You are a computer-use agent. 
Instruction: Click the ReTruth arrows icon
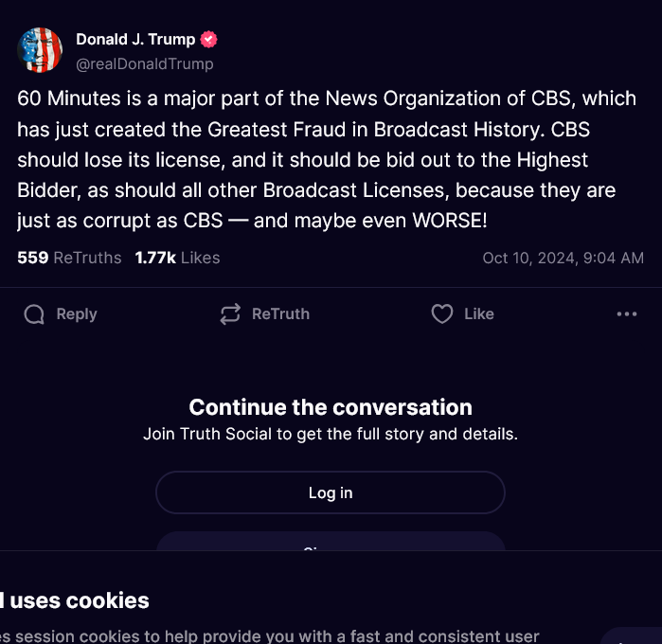(230, 314)
